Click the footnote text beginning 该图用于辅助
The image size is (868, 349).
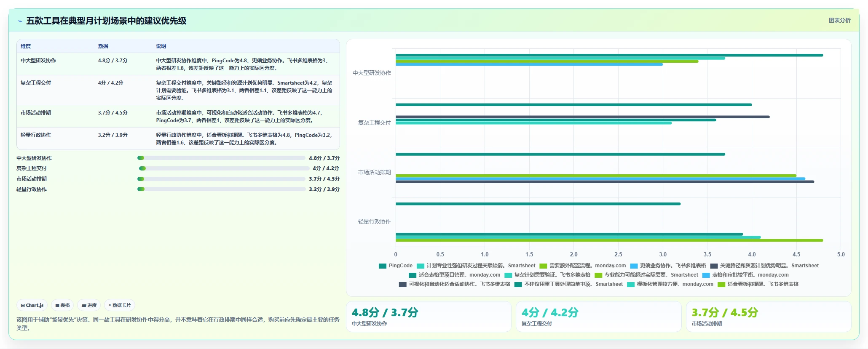(178, 324)
